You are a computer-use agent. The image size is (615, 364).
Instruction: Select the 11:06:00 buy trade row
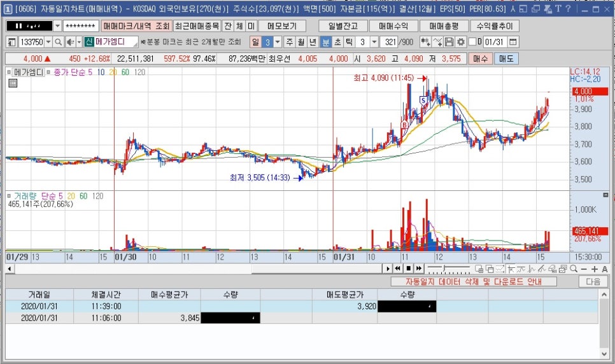(x=302, y=318)
